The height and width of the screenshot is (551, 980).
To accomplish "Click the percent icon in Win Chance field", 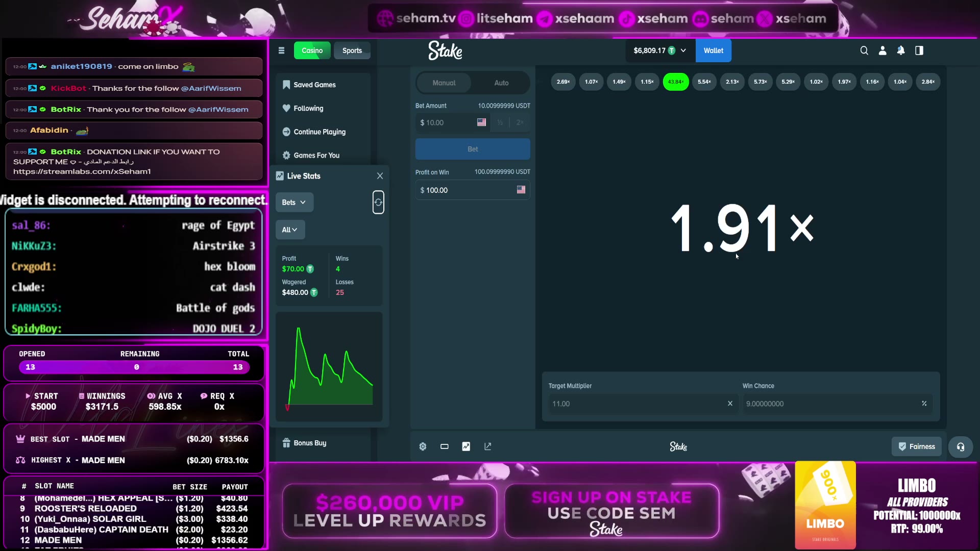I will click(x=924, y=404).
